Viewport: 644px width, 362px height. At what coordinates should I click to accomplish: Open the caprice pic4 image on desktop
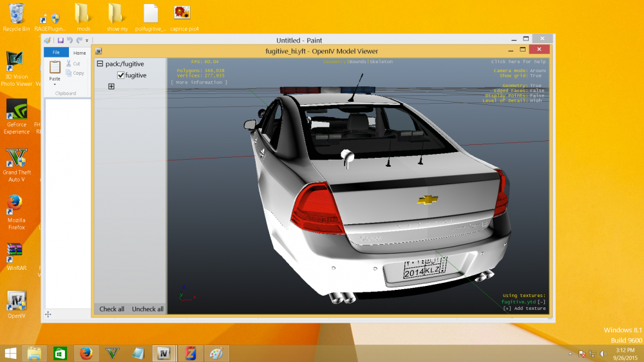coord(184,17)
